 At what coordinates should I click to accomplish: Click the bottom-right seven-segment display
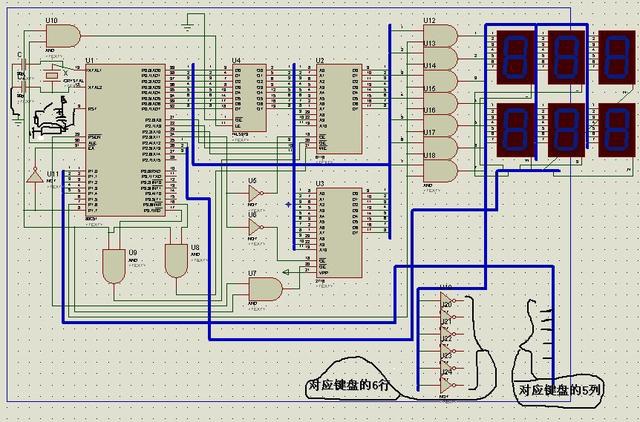[x=615, y=128]
